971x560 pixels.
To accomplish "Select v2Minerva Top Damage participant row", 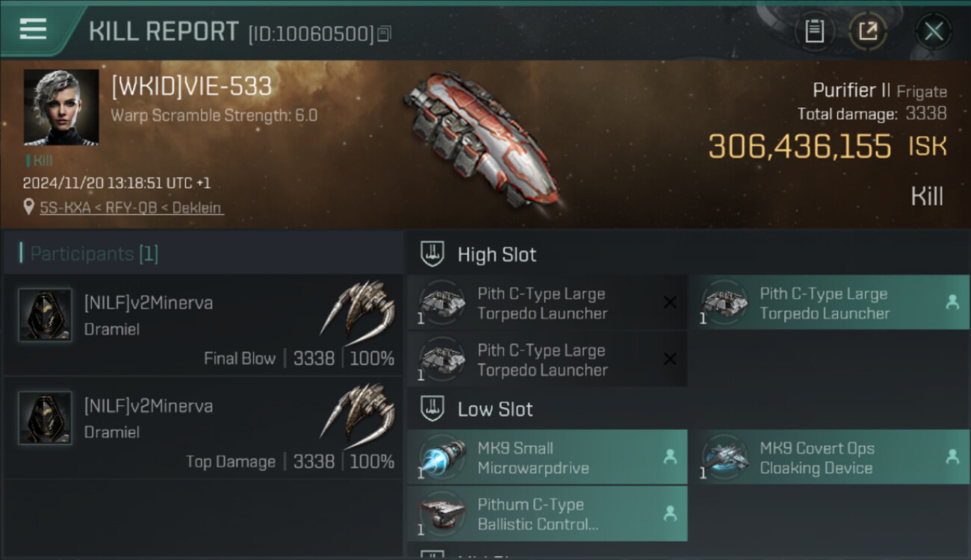I will pos(203,429).
